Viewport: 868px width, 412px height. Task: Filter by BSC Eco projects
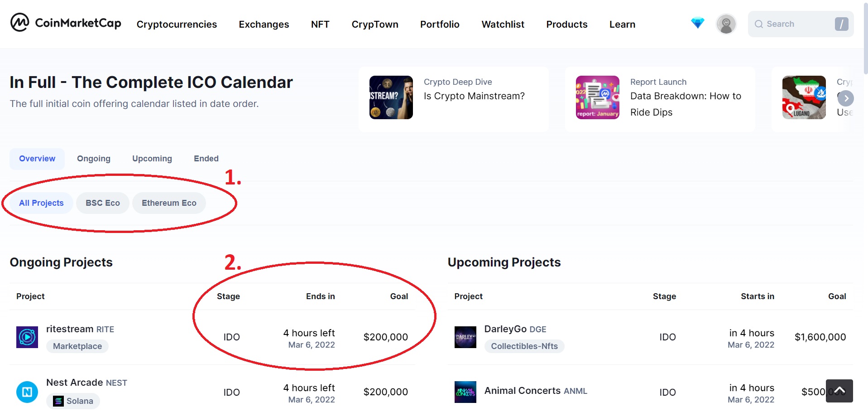[103, 203]
